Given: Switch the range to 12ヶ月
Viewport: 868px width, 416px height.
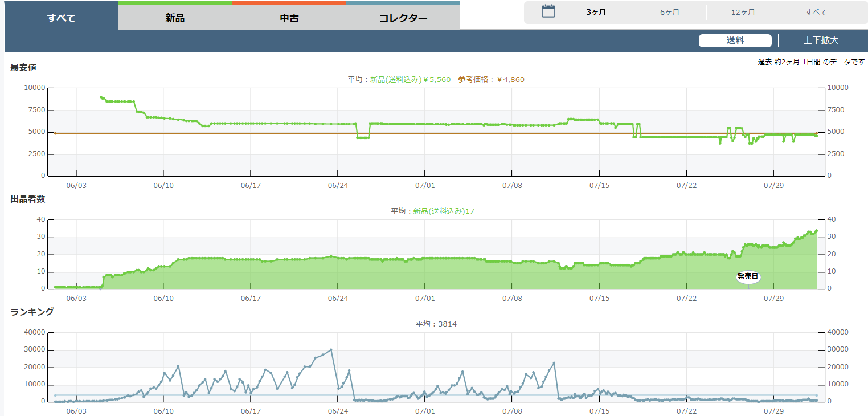Looking at the screenshot, I should (x=743, y=12).
